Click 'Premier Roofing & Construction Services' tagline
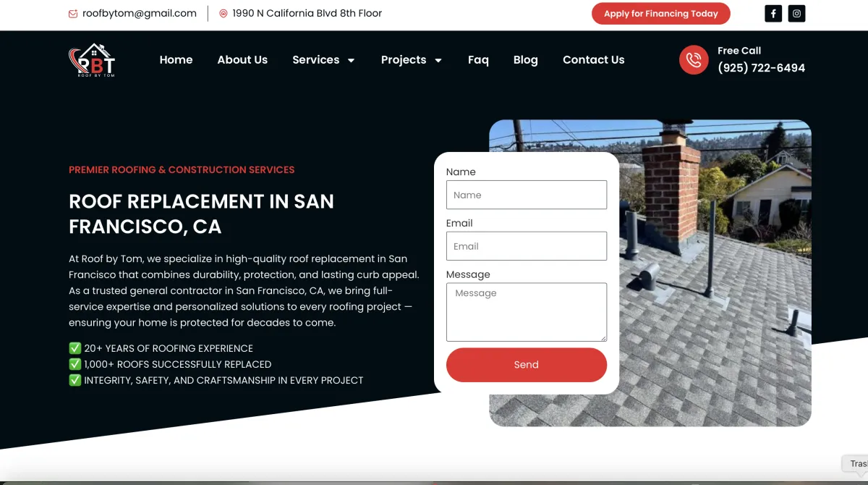The image size is (868, 485). (x=182, y=169)
